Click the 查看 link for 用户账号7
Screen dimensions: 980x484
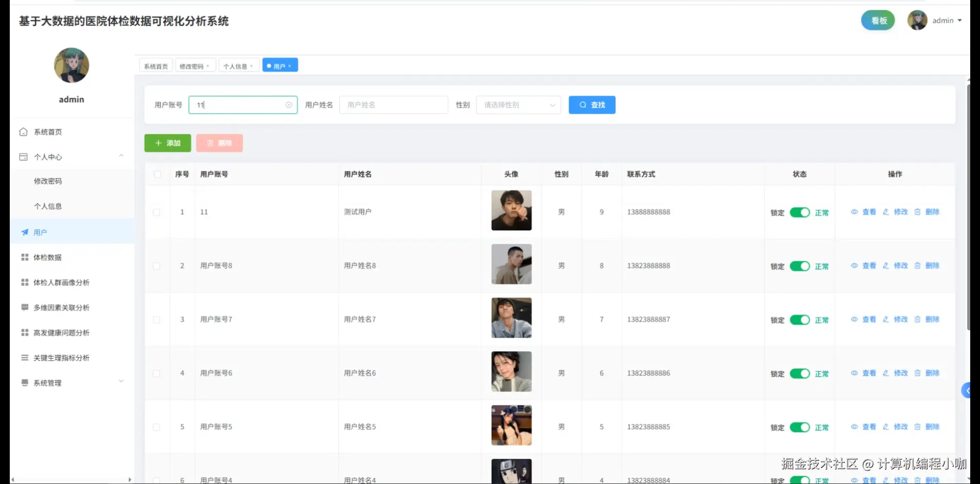click(869, 319)
